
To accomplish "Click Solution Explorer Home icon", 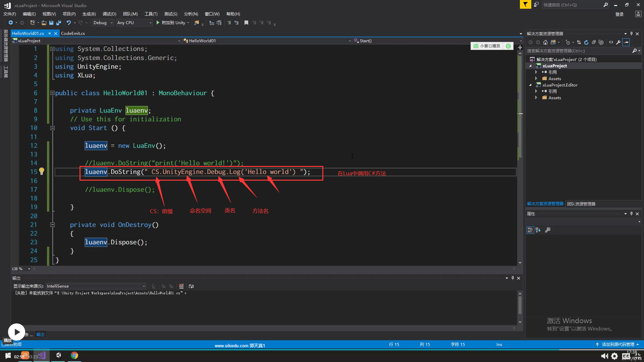I will [545, 42].
